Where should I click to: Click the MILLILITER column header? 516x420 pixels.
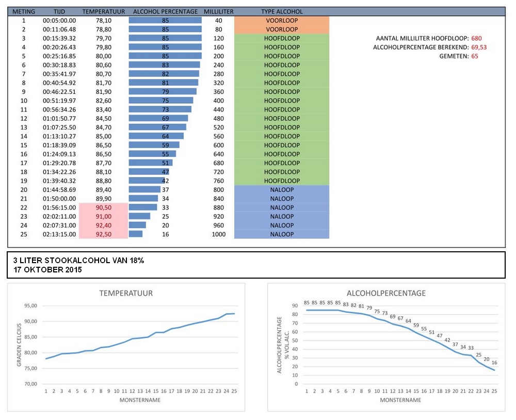tap(218, 11)
